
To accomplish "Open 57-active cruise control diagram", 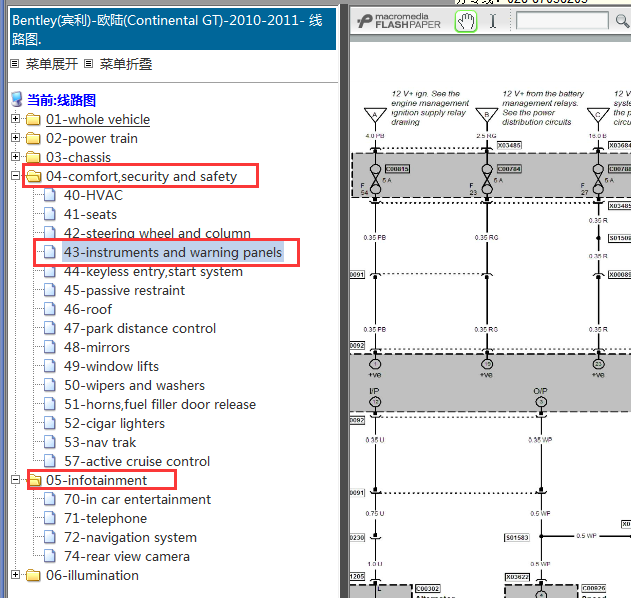I will click(x=137, y=462).
